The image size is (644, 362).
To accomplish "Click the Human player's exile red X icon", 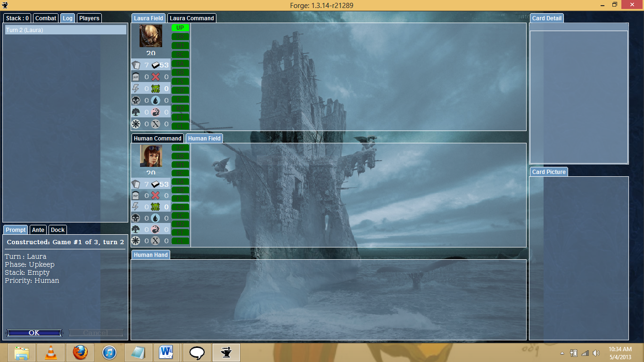I will point(156,196).
